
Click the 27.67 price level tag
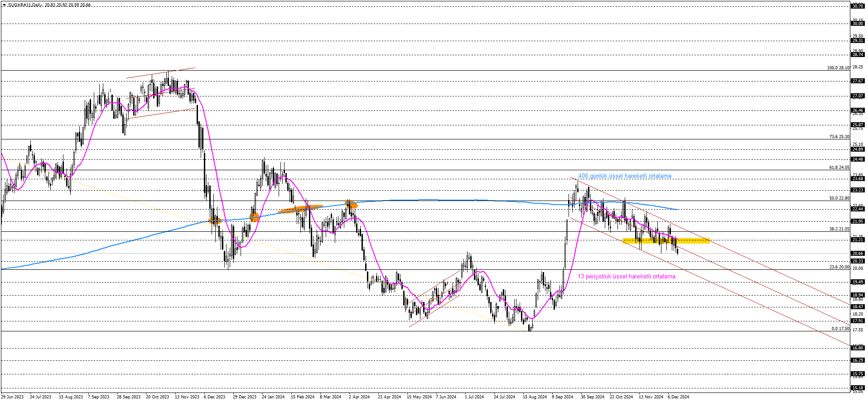(x=858, y=81)
